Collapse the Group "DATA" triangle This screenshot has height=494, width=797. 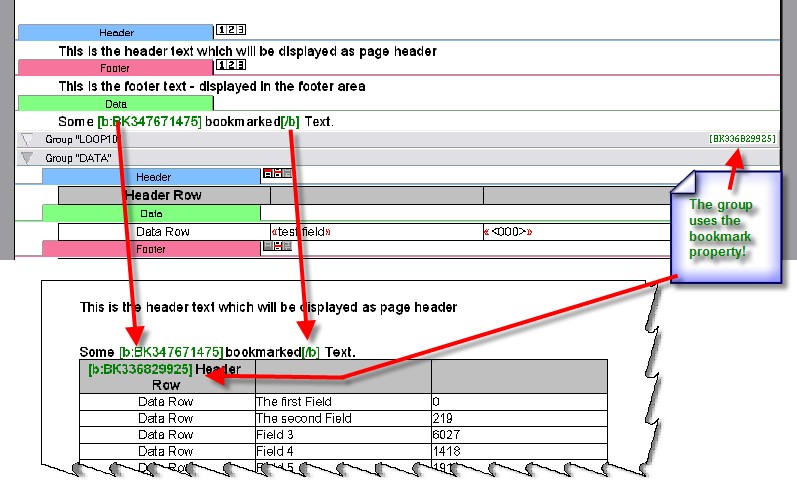point(27,158)
